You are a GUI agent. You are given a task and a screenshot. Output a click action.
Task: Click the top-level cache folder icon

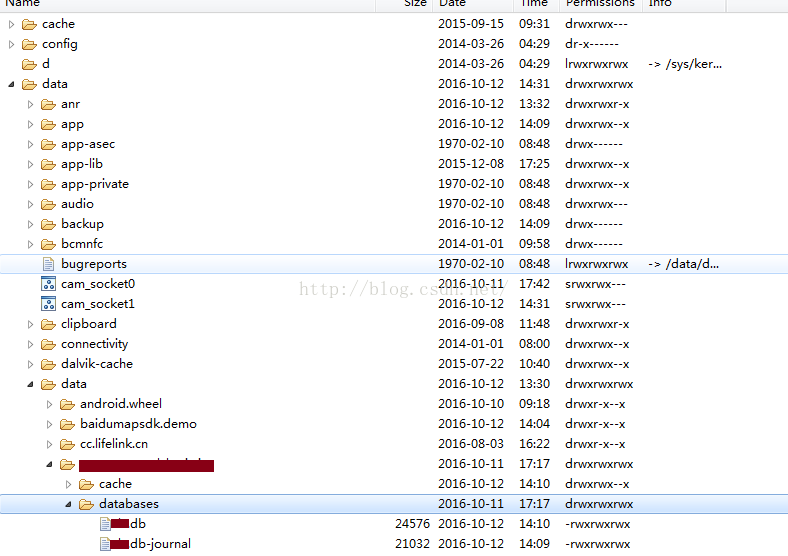(x=30, y=24)
